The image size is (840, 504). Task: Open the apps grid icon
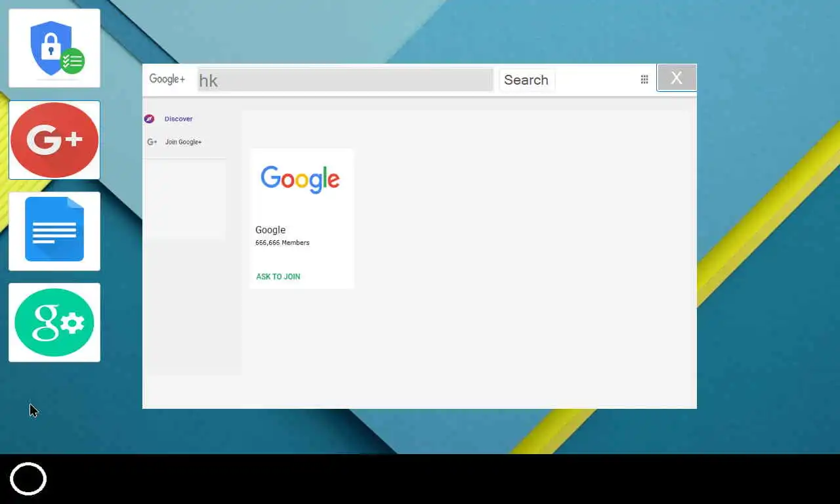[644, 79]
